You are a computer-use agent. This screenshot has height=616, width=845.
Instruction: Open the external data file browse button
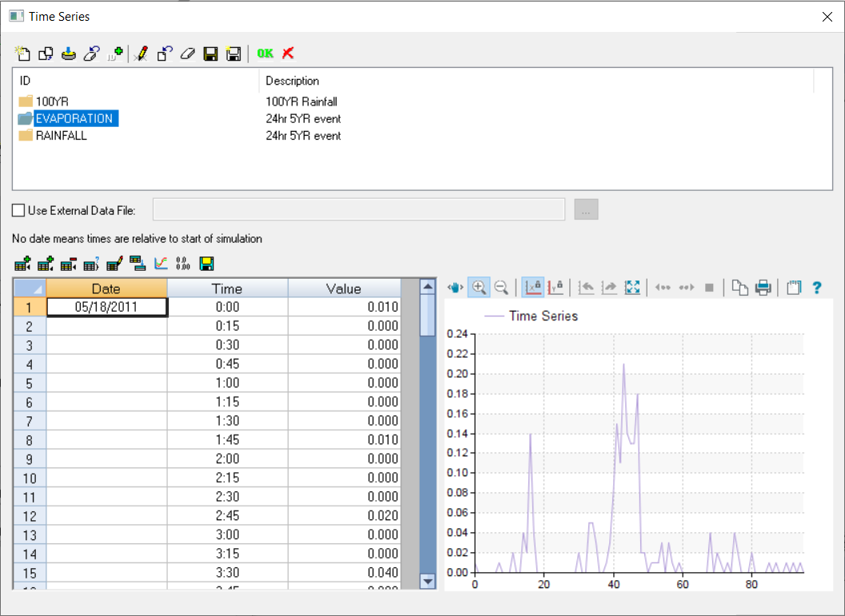coord(586,209)
